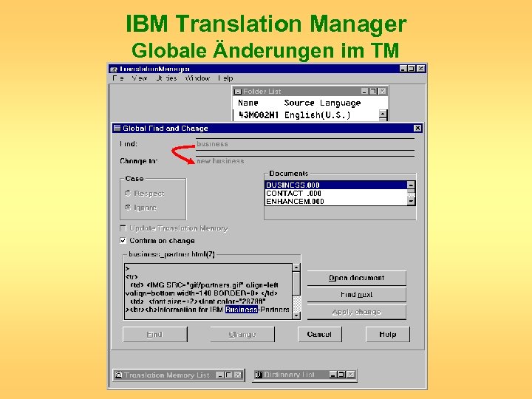Minimize the TranslationManager main window
The width and height of the screenshot is (532, 399).
point(403,69)
